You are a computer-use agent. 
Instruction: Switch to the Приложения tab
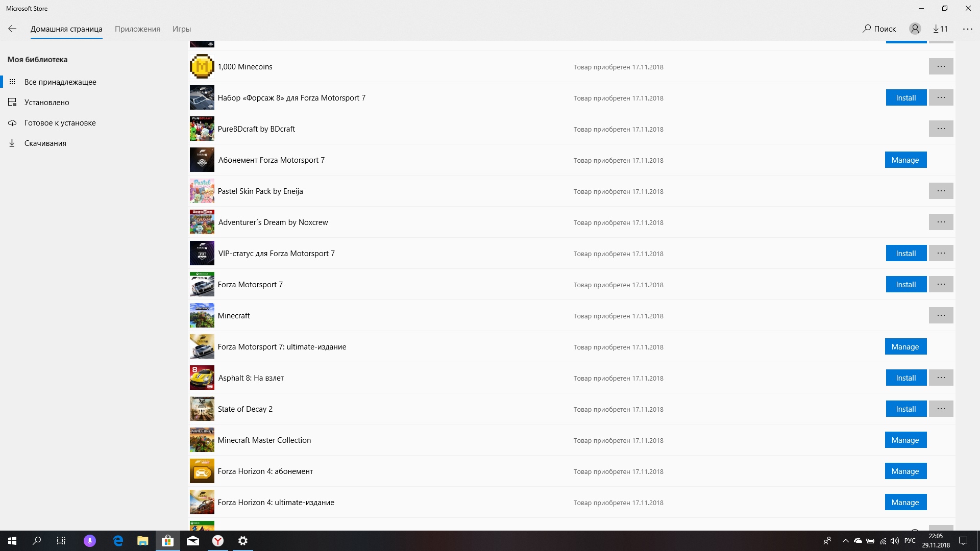137,29
